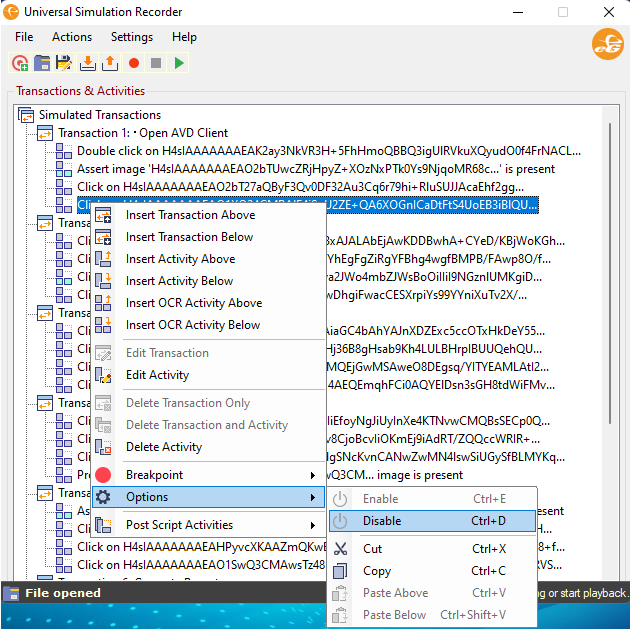Start recording with the red record button
Screen dimensions: 630x629
[133, 63]
